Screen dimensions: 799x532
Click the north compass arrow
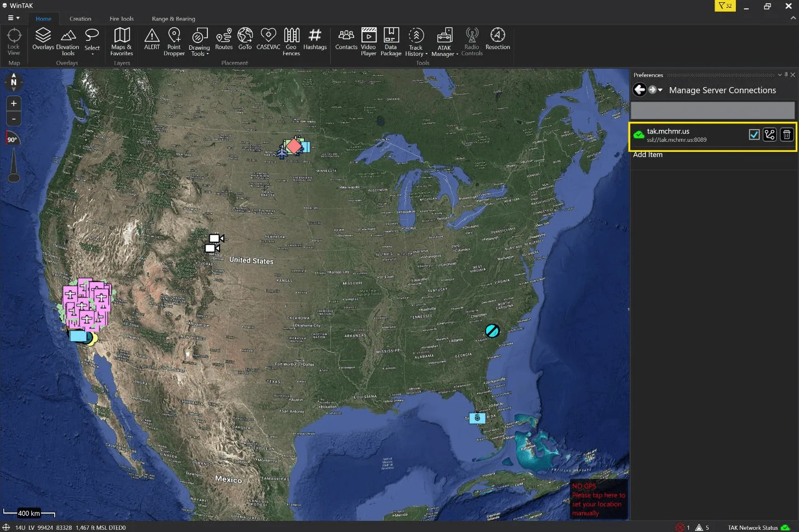click(14, 82)
